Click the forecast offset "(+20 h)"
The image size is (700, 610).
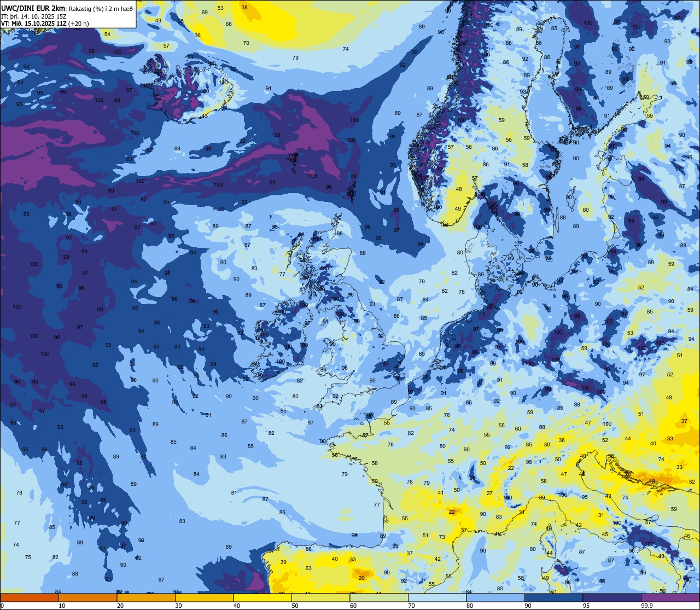(79, 24)
